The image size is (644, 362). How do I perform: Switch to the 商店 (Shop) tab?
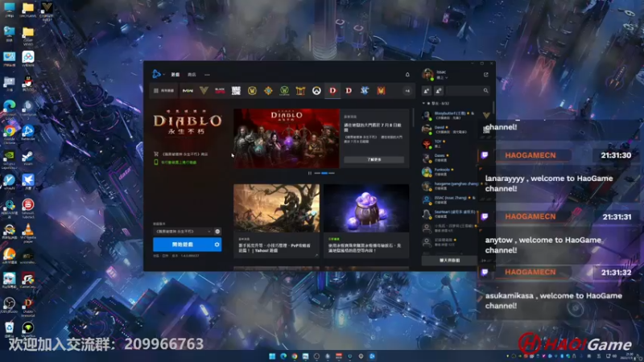coord(192,75)
